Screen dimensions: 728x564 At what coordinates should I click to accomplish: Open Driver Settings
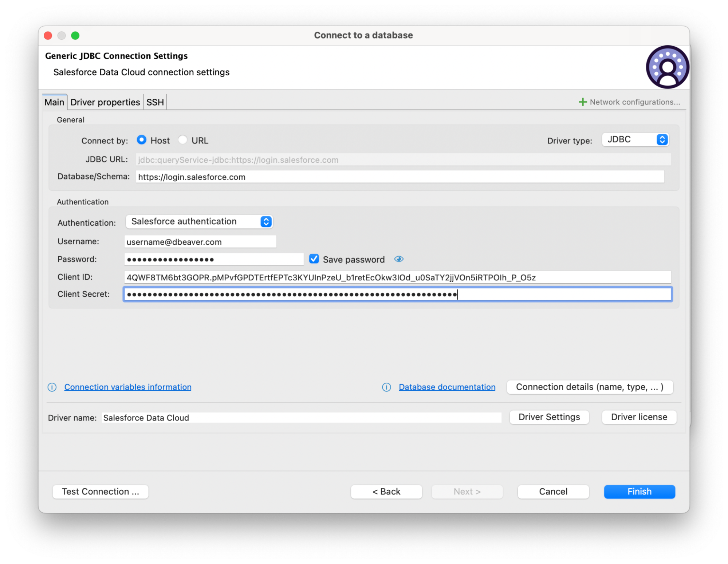click(x=549, y=417)
